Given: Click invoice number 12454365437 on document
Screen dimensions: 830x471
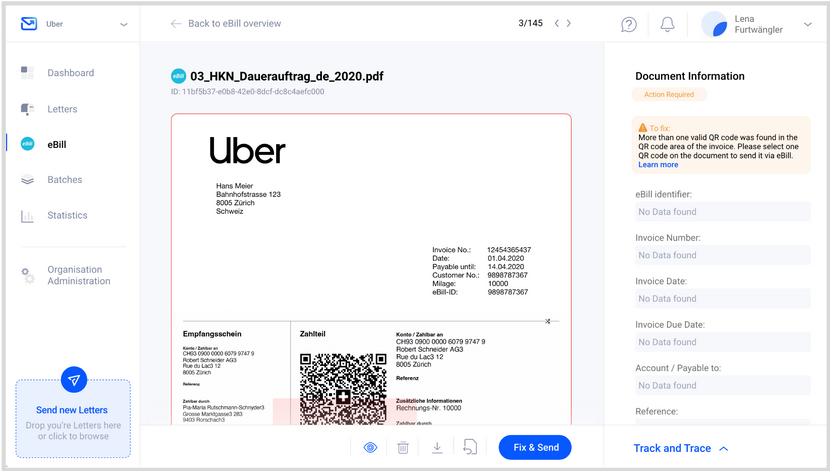Looking at the screenshot, I should [x=509, y=250].
